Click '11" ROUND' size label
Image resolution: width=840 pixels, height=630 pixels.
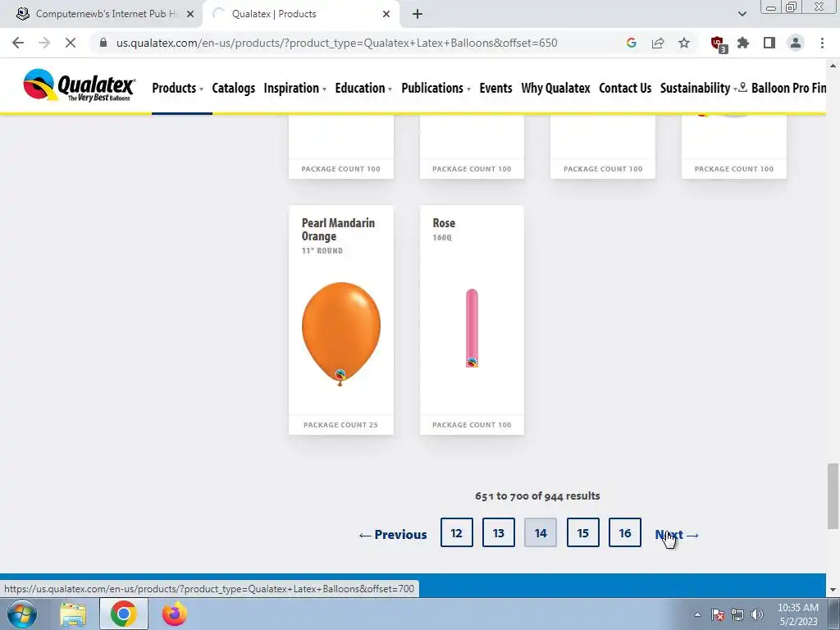pyautogui.click(x=322, y=250)
